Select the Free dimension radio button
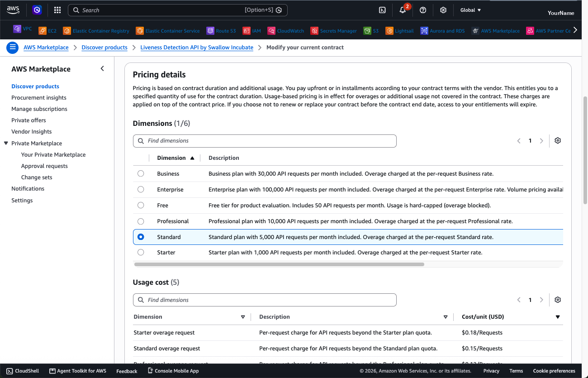The width and height of the screenshot is (588, 378). point(141,206)
